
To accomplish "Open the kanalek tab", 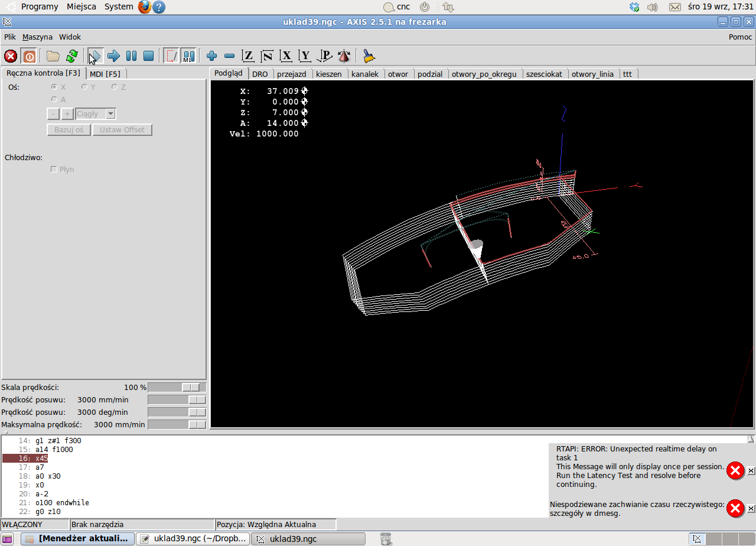I will [365, 74].
